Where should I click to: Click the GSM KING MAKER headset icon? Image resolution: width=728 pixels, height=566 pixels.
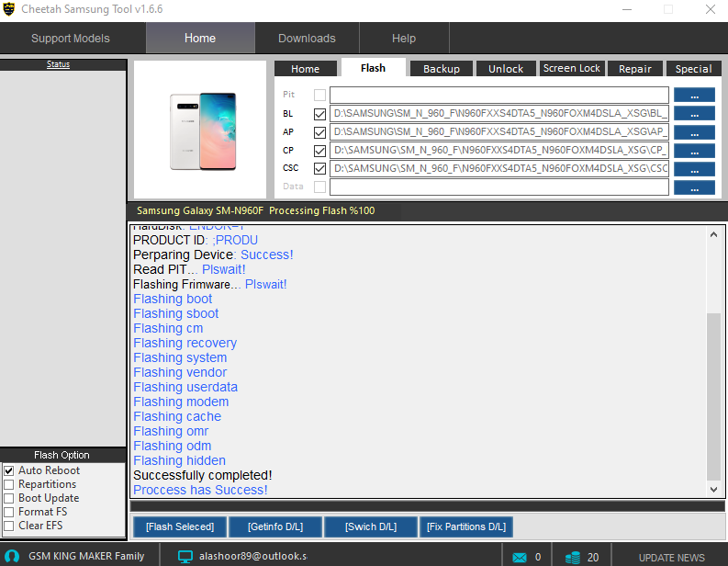(12, 556)
